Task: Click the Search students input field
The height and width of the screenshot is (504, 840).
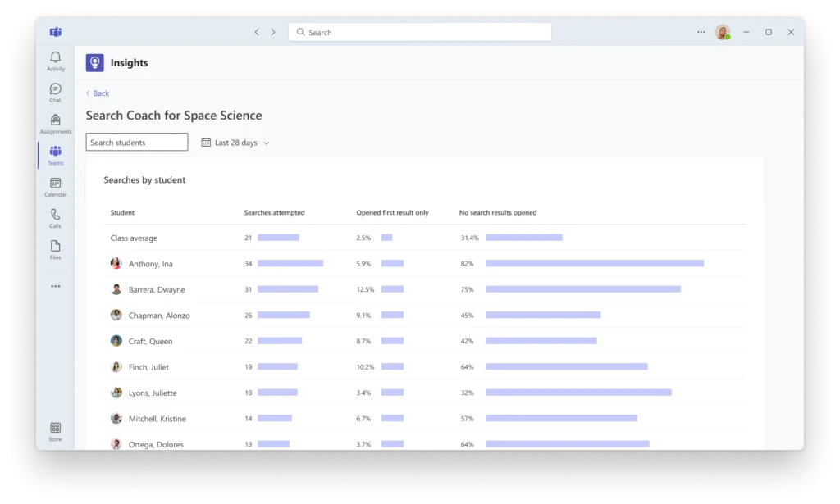Action: (x=136, y=142)
